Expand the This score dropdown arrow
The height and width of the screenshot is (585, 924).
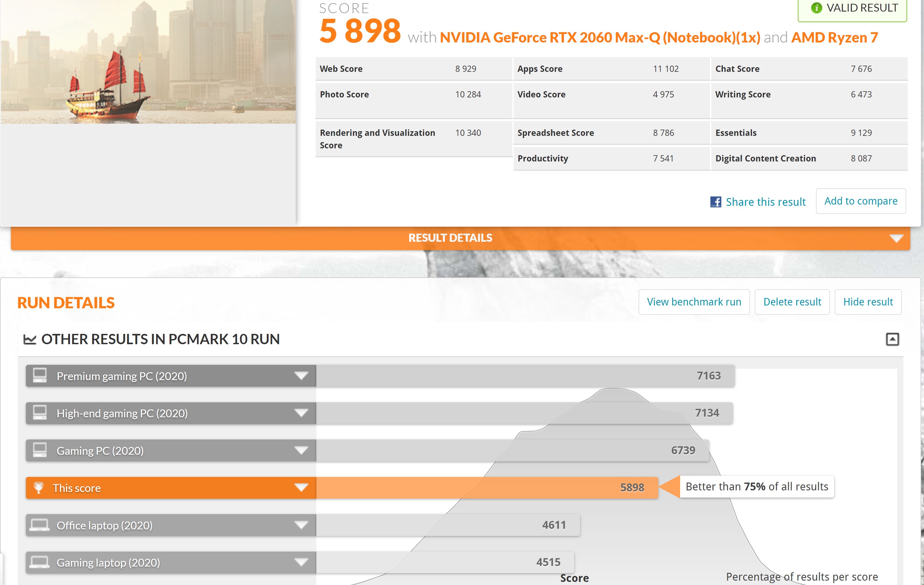[x=301, y=488]
